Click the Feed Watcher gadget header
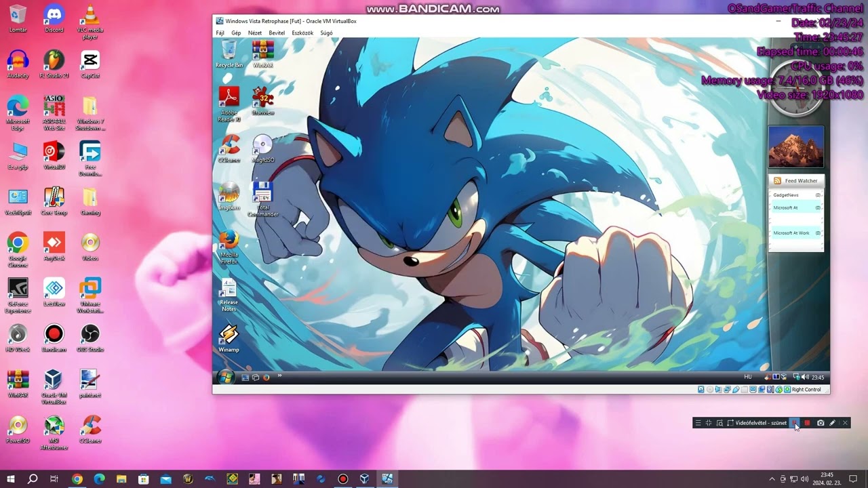868x488 pixels. coord(796,181)
